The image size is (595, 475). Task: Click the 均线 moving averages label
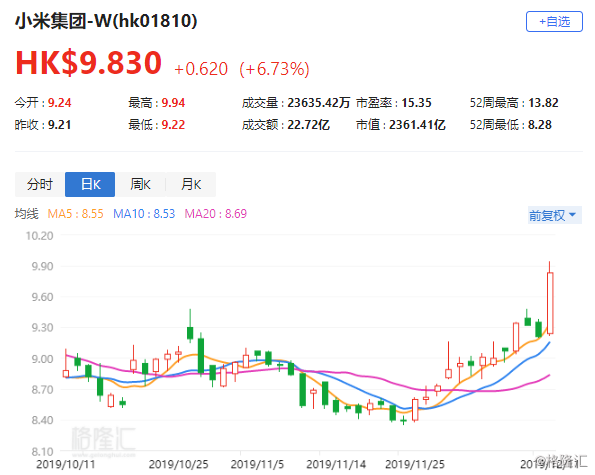point(27,214)
